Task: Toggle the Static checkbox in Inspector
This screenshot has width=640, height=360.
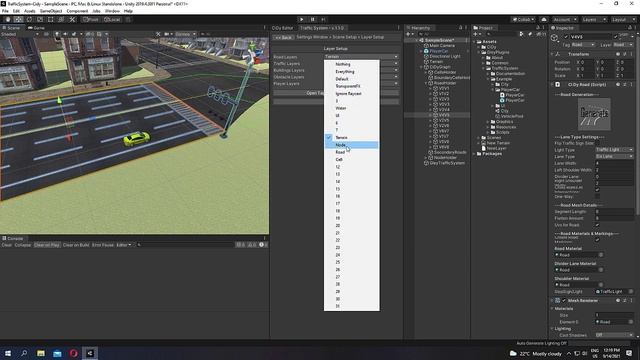Action: click(x=616, y=36)
